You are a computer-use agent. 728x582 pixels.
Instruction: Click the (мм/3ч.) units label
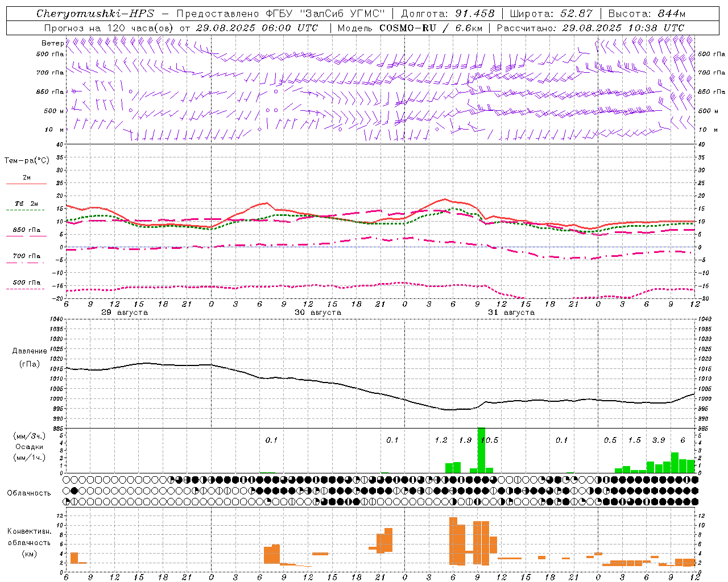coord(29,436)
